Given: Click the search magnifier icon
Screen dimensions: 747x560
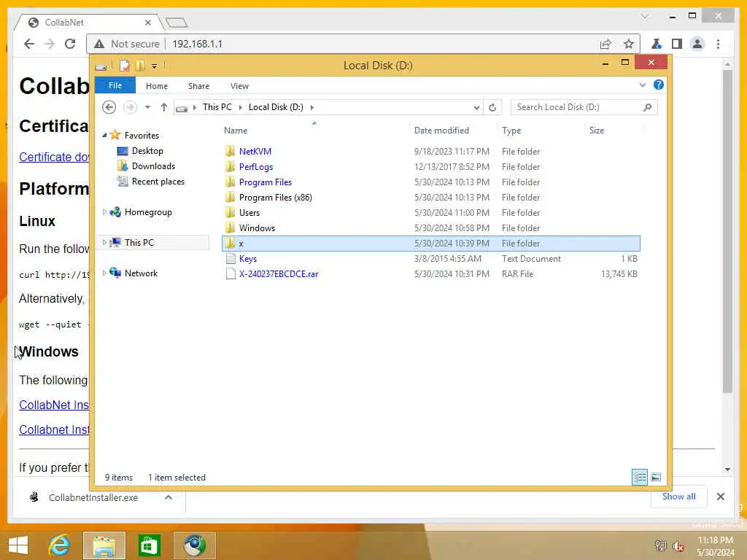Looking at the screenshot, I should (647, 108).
